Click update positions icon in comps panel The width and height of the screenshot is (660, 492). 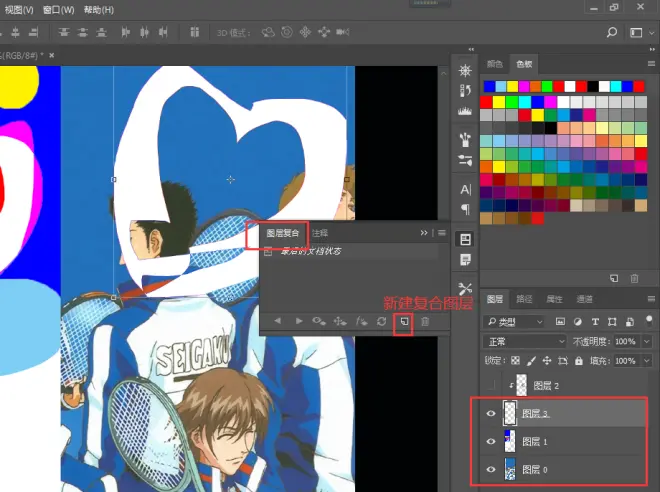click(x=340, y=322)
